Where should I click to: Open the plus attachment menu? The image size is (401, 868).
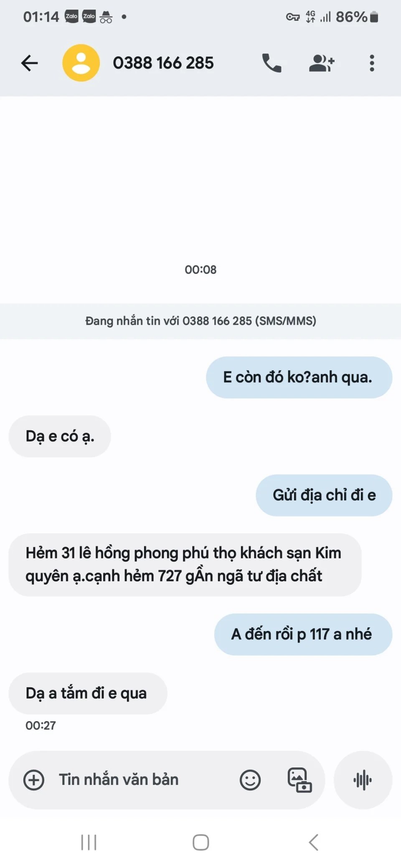(x=34, y=780)
